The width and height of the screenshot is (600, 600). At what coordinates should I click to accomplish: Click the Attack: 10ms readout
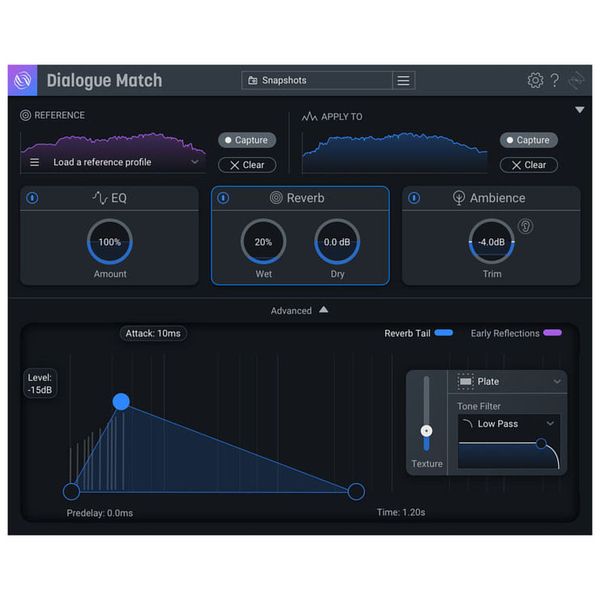pos(153,333)
